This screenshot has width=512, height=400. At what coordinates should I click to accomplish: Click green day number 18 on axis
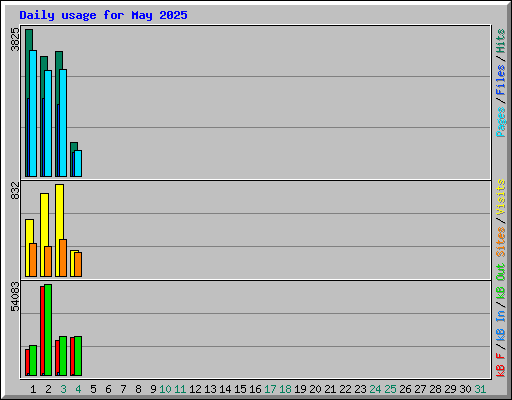click(285, 389)
